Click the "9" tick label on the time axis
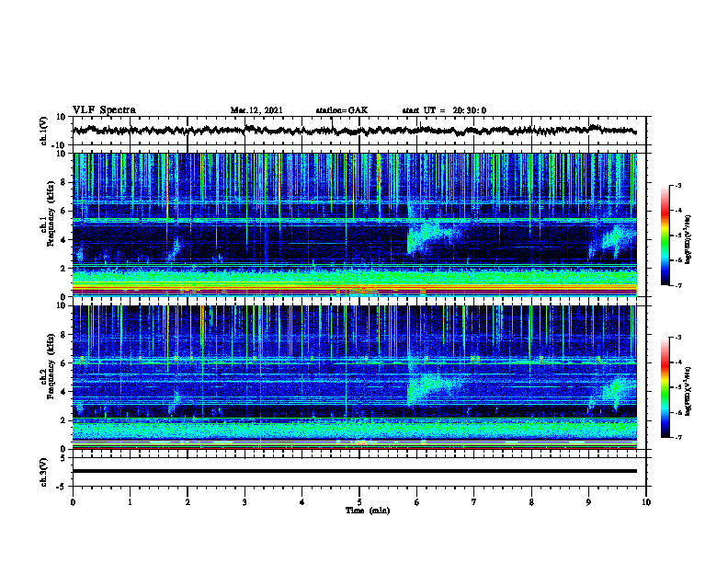Image resolution: width=728 pixels, height=563 pixels. click(x=588, y=502)
